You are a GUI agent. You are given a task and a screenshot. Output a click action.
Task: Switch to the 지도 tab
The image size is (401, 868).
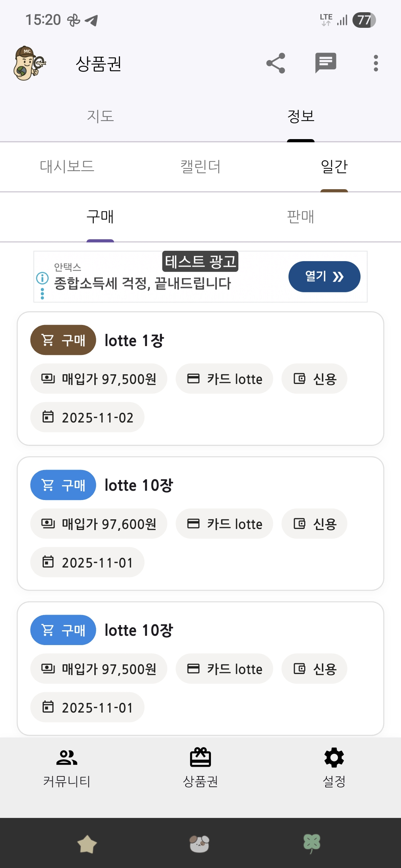click(x=100, y=116)
